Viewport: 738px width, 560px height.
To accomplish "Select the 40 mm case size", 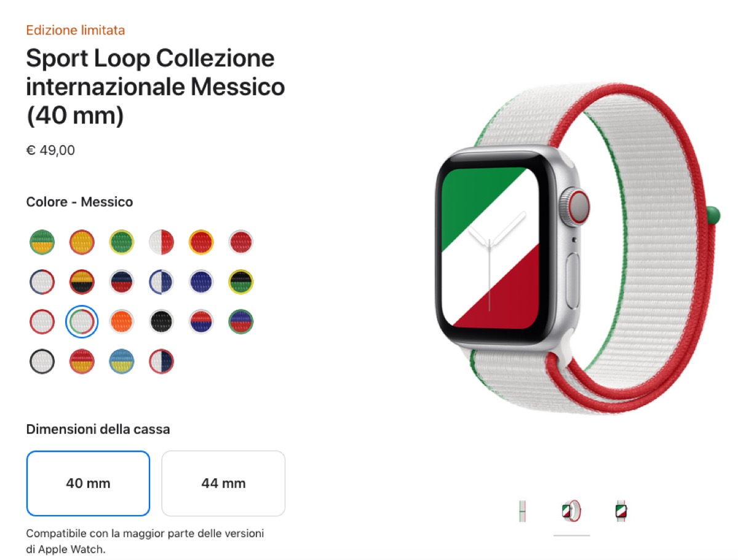I will tap(88, 483).
